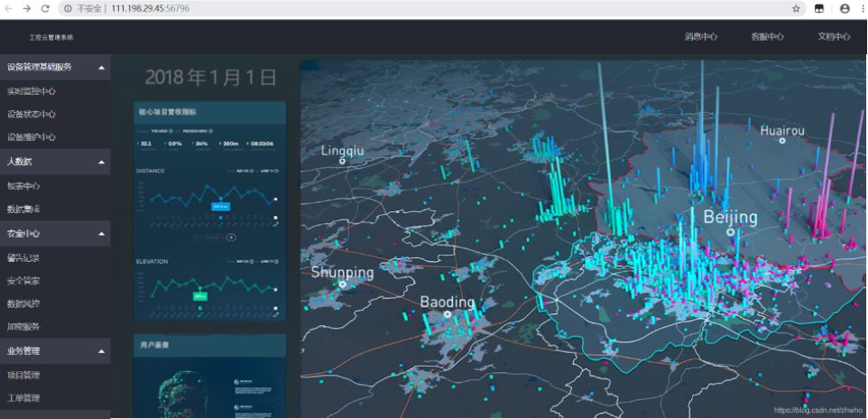Open the not-secure site info icon

click(x=68, y=9)
